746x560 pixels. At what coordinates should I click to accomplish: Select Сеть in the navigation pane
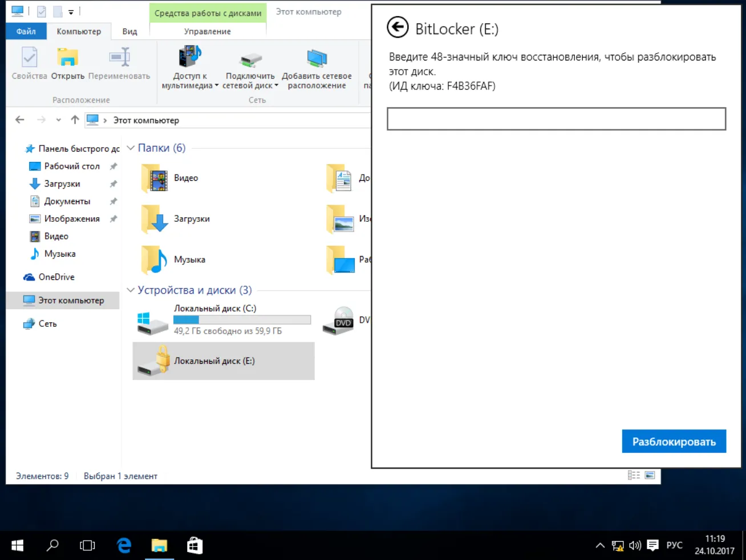click(x=47, y=324)
